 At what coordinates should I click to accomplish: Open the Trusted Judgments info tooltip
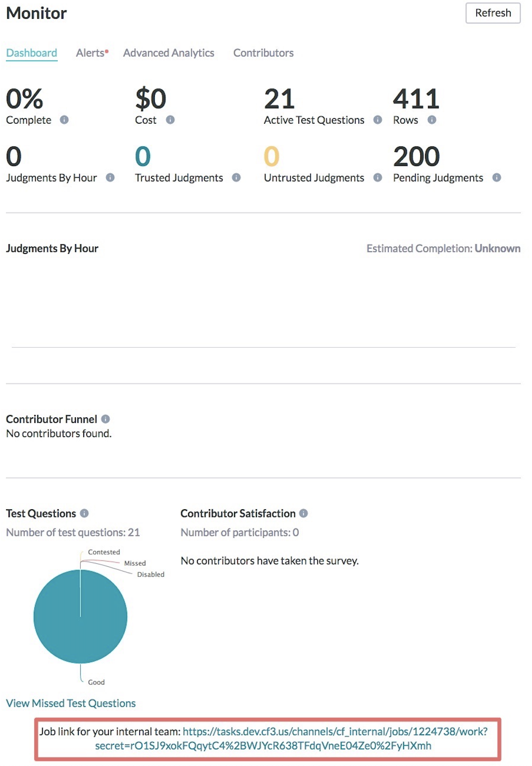(x=237, y=177)
